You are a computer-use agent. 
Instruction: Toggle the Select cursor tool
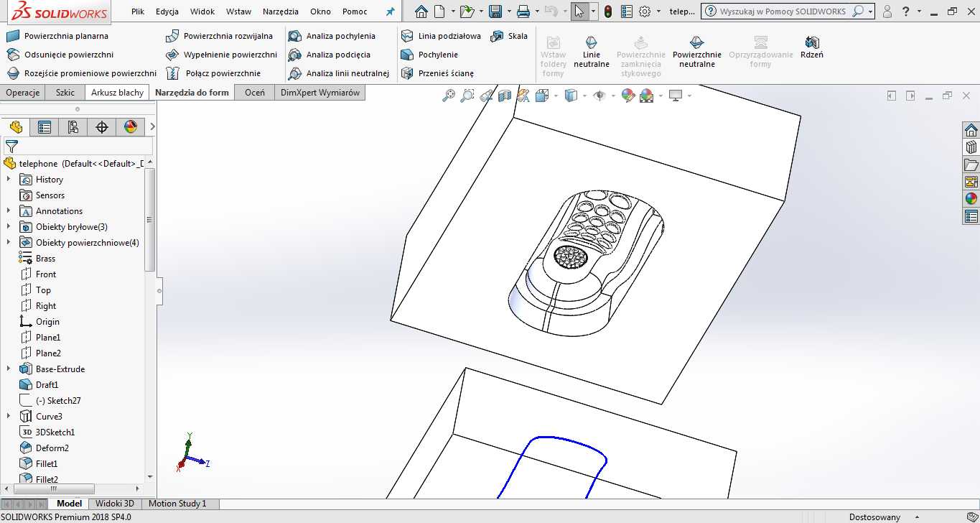[580, 11]
